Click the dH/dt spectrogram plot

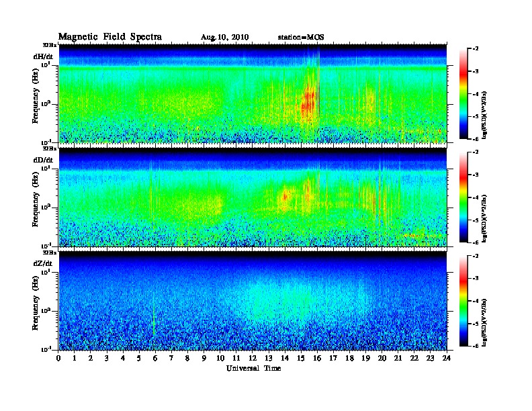(253, 93)
